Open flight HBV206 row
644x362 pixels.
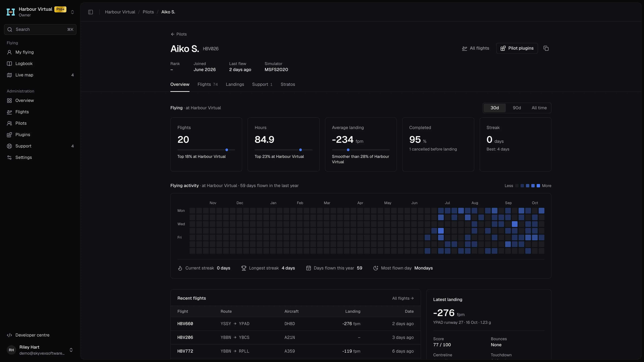296,338
